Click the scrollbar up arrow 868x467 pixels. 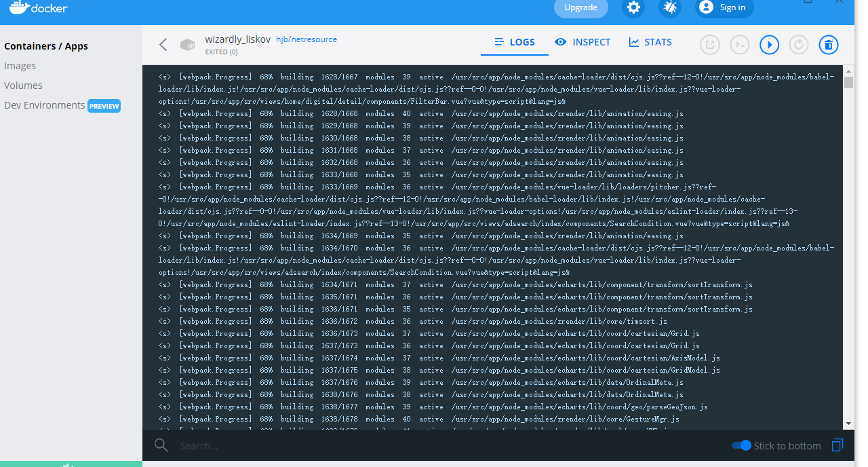(x=848, y=71)
